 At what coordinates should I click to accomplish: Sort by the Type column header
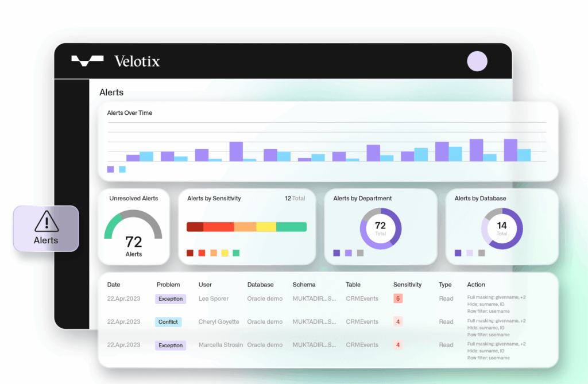pyautogui.click(x=445, y=285)
